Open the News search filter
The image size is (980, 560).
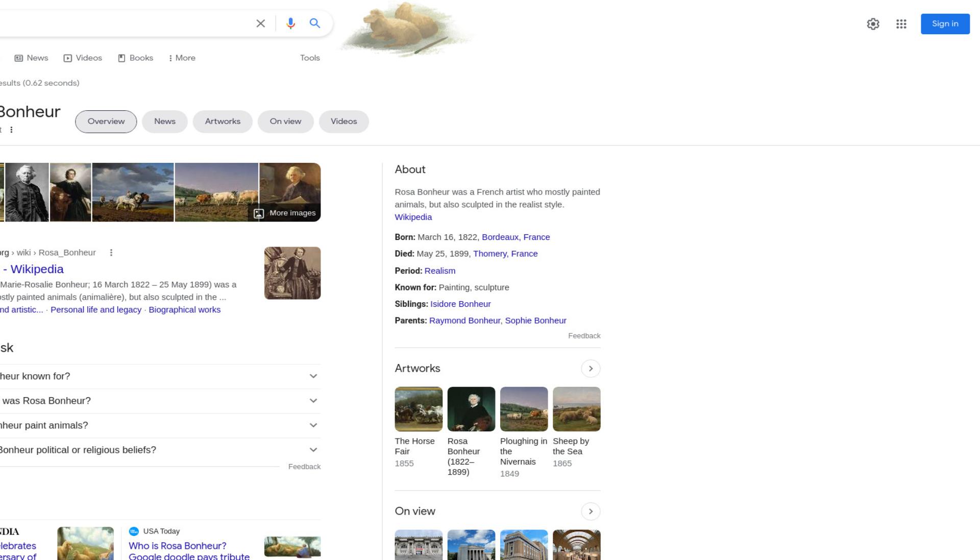pos(31,58)
